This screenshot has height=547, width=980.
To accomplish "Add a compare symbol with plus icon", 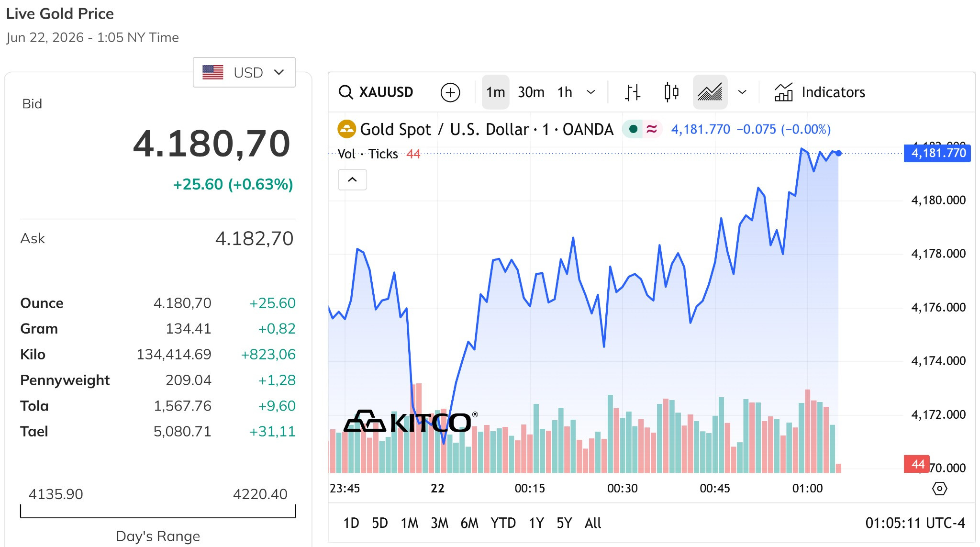I will [x=450, y=92].
